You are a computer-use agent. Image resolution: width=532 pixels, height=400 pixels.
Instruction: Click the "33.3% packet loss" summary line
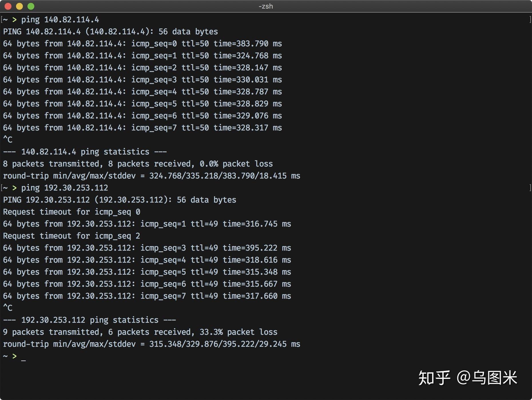click(140, 332)
